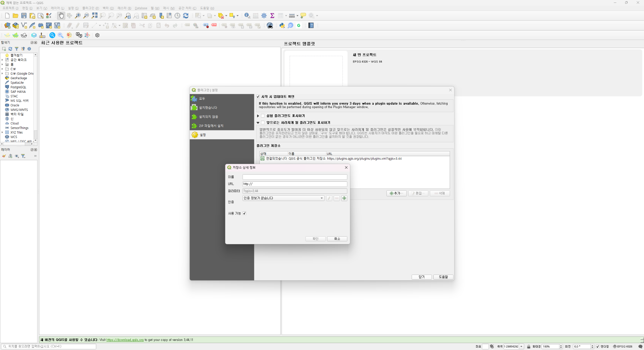Expand the spatial bookmarks (공간 북마크) tree node
This screenshot has height=350, width=644.
click(x=2, y=60)
